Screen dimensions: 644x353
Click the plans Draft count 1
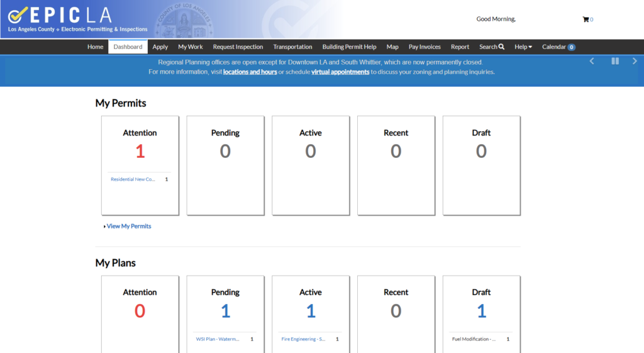[481, 311]
